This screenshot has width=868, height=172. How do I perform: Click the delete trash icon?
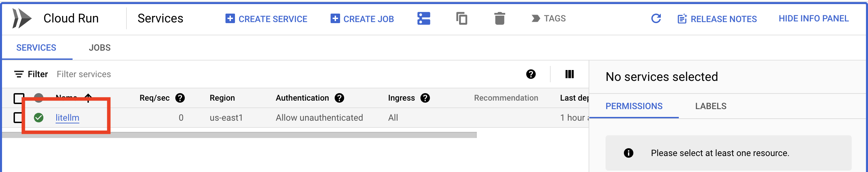point(499,18)
